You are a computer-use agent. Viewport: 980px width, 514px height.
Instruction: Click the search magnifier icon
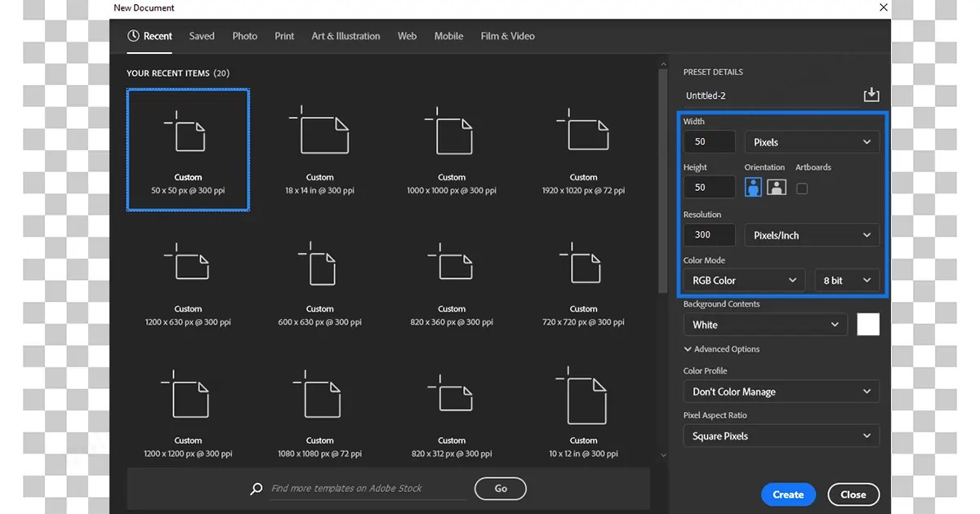tap(256, 488)
